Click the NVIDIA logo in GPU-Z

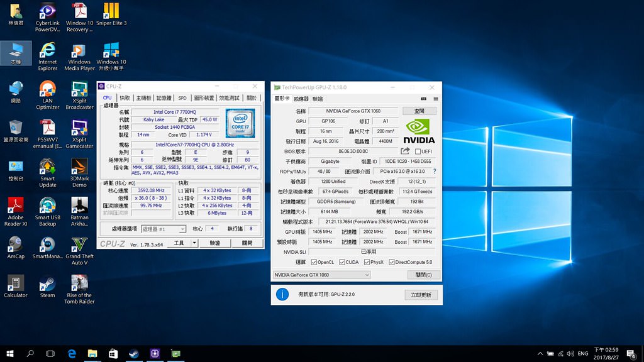418,131
